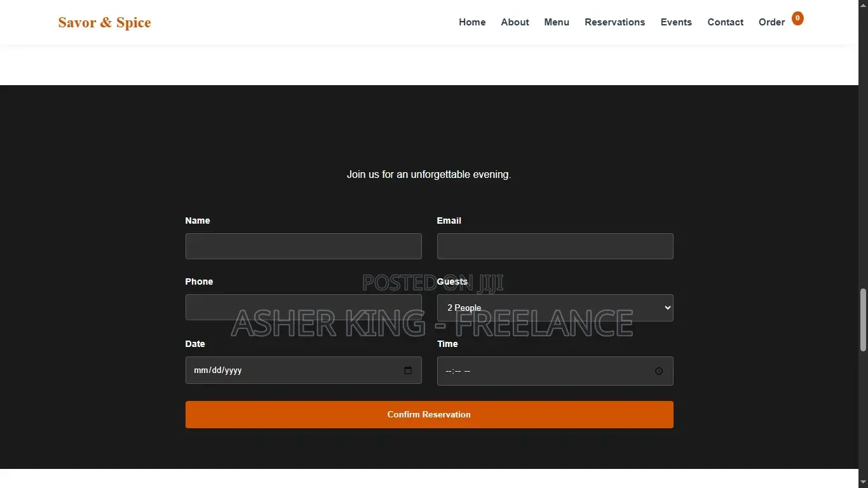Click the Savor & Spice logo

(105, 23)
